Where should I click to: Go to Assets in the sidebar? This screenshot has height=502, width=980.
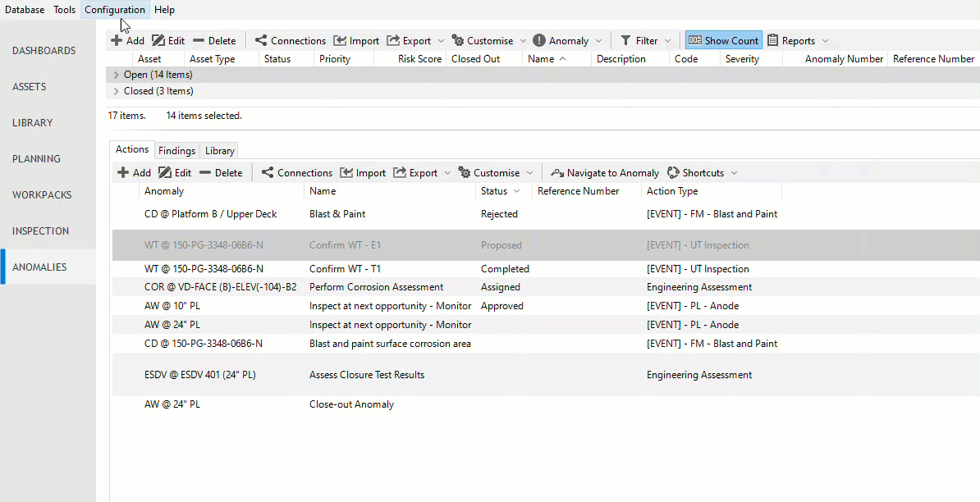click(x=48, y=87)
